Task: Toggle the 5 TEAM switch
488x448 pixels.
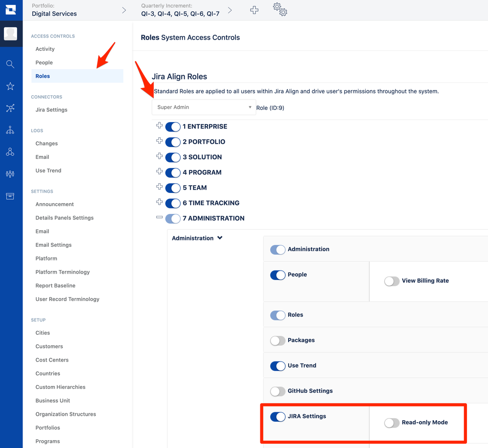Action: (x=173, y=188)
